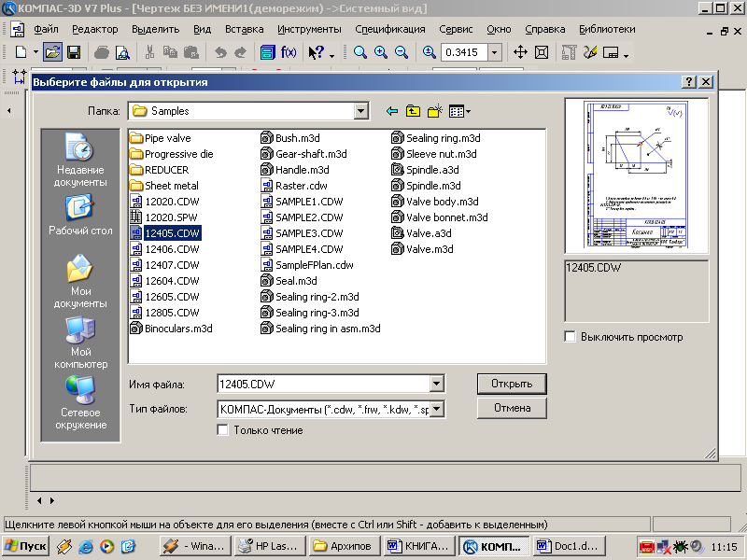747x560 pixels.
Task: Expand the Имя файла dropdown arrow
Action: (x=436, y=384)
